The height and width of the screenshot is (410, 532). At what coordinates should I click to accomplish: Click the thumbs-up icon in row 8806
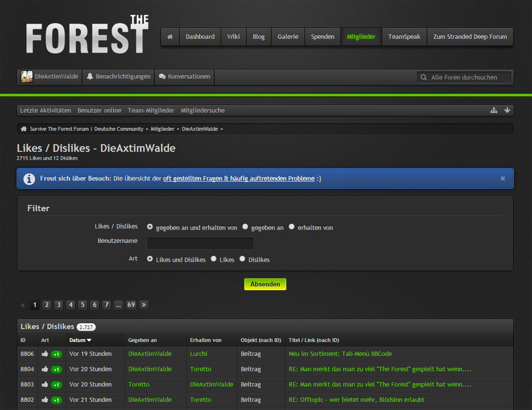tap(45, 354)
